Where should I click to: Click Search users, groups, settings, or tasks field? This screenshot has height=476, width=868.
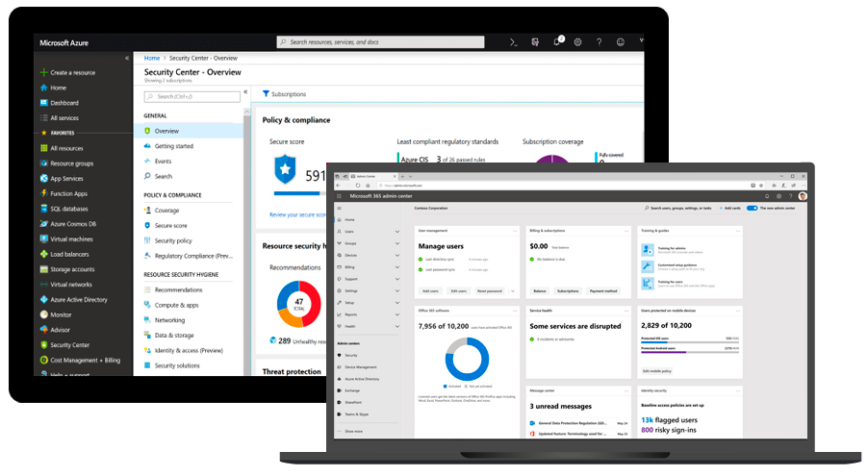[678, 208]
